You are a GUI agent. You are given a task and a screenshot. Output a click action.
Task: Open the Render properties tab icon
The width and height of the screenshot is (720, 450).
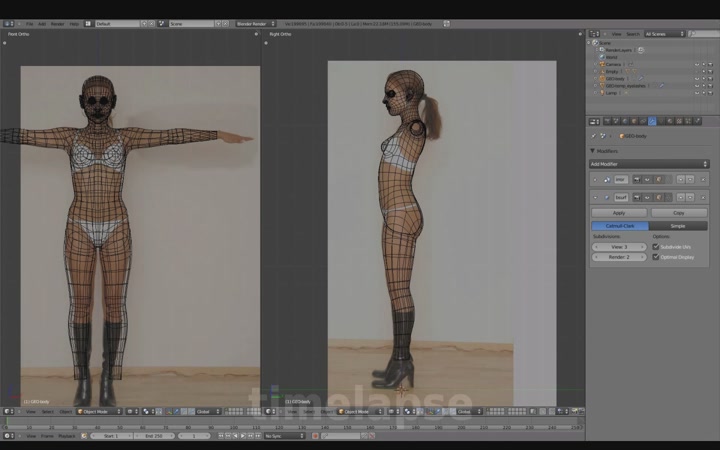pyautogui.click(x=607, y=121)
